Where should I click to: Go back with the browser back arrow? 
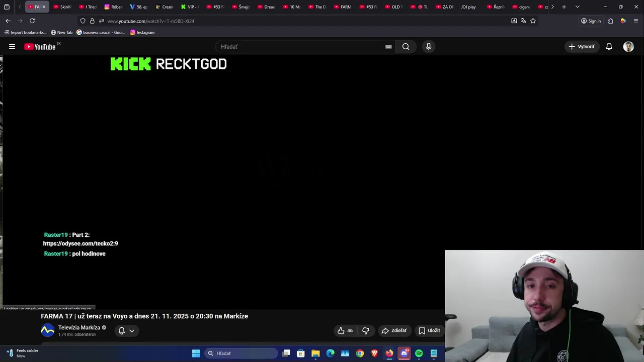(8, 21)
